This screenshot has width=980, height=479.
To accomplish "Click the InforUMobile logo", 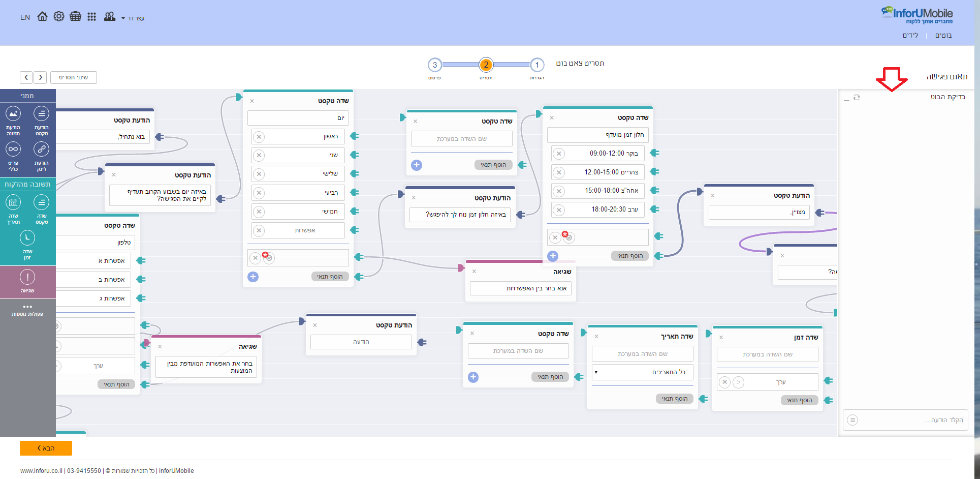I will point(918,15).
